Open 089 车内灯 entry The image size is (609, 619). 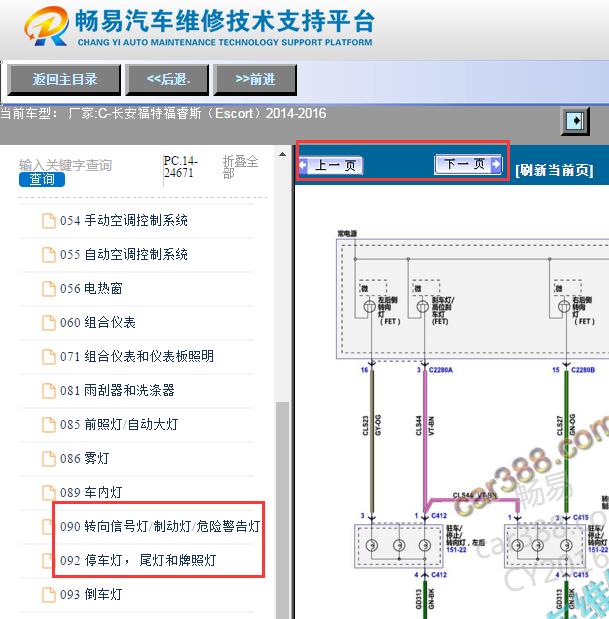point(91,492)
